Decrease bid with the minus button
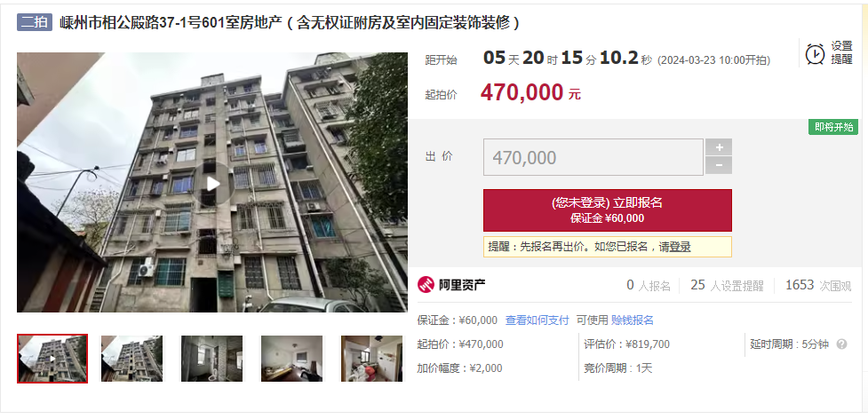 click(x=719, y=165)
